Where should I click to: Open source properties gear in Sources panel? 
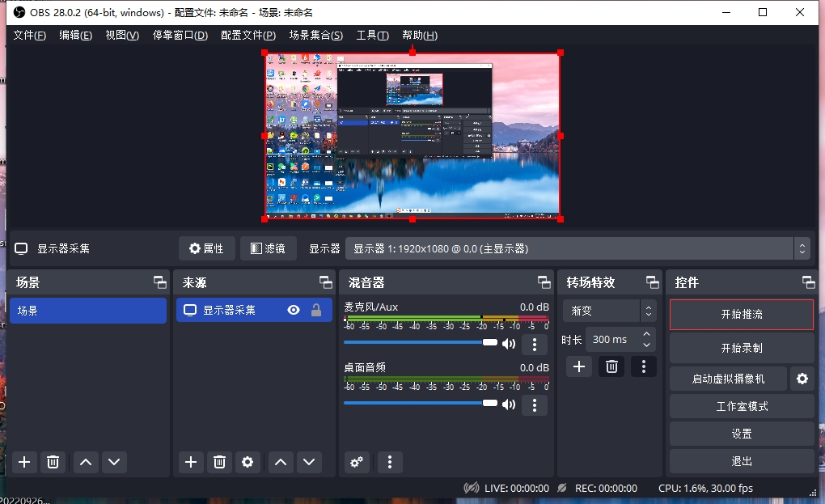[247, 462]
